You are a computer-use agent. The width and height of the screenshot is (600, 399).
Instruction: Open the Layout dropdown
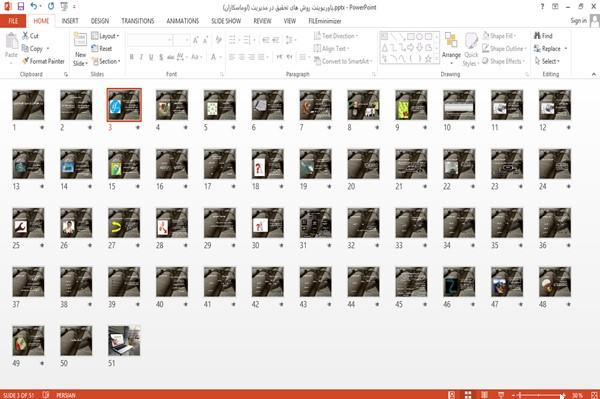105,36
